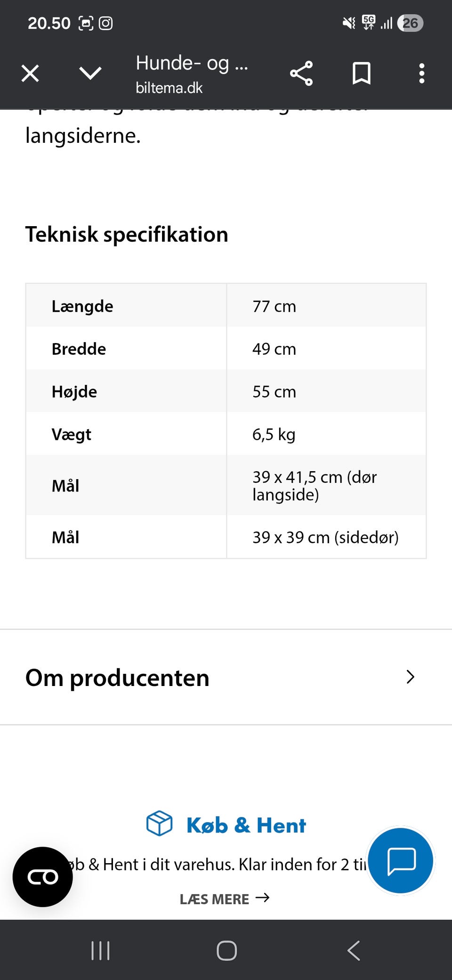Tap the share icon
Image resolution: width=452 pixels, height=980 pixels.
pyautogui.click(x=301, y=73)
